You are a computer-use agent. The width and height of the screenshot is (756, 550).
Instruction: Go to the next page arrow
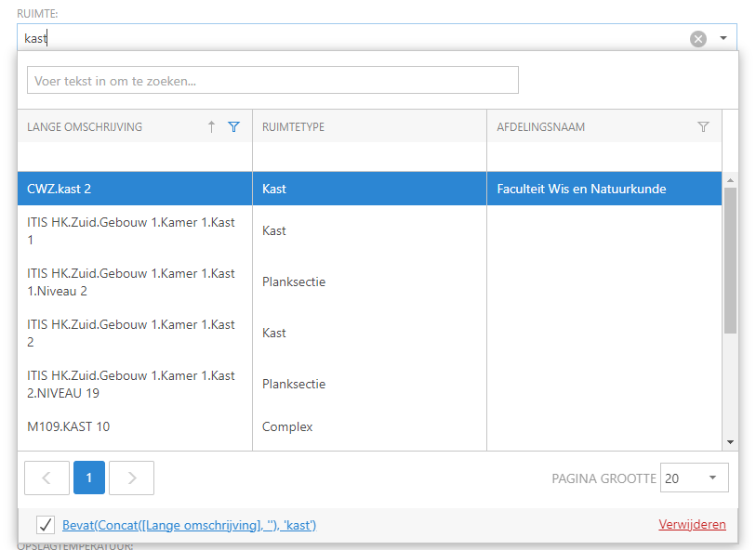click(x=131, y=478)
